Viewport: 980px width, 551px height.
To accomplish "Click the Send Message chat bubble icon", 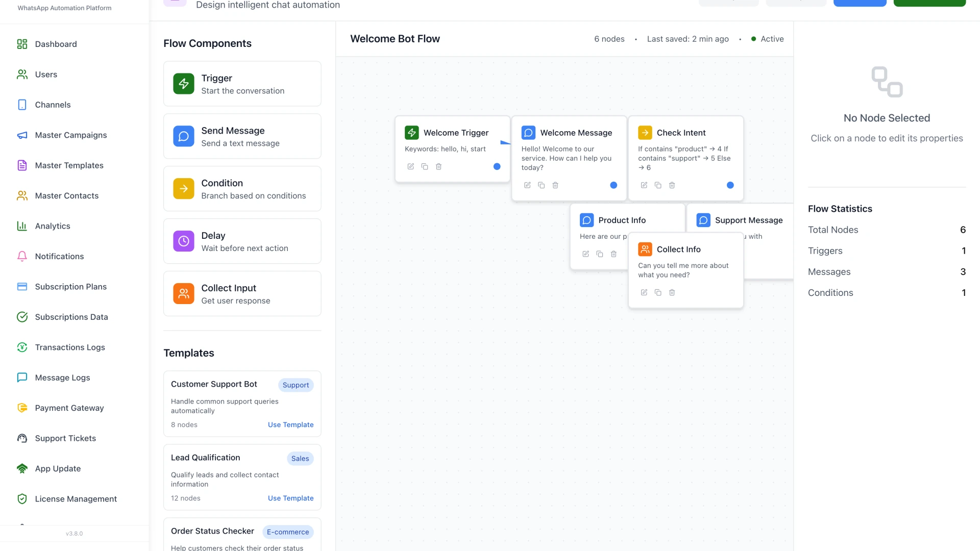I will [184, 136].
